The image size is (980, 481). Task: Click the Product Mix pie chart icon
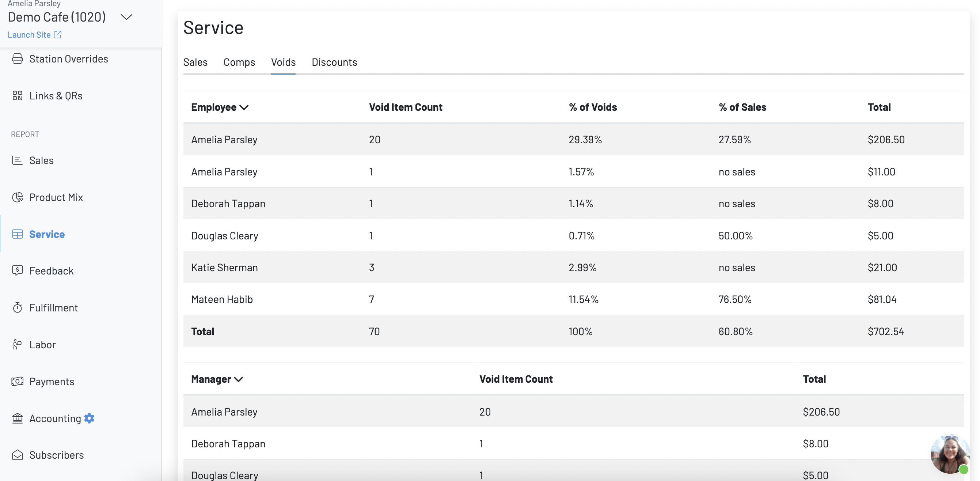(x=17, y=197)
